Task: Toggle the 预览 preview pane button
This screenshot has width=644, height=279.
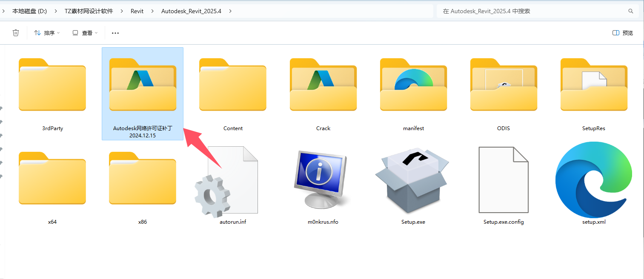Action: pyautogui.click(x=622, y=33)
